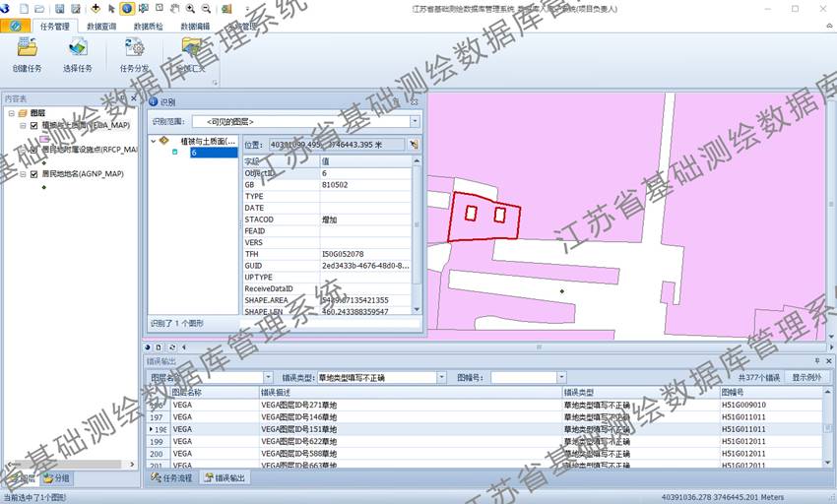Select the Identify tool in the quick toolbar
This screenshot has width=837, height=504.
(127, 8)
